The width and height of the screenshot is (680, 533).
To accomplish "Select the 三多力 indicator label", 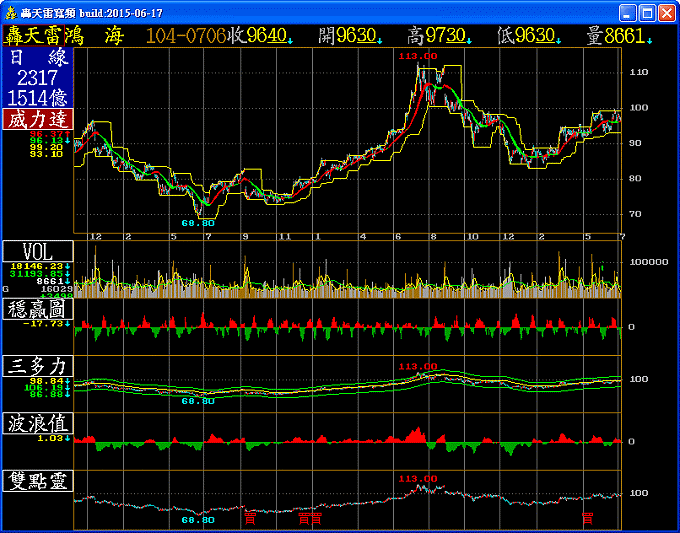I will tap(36, 367).
